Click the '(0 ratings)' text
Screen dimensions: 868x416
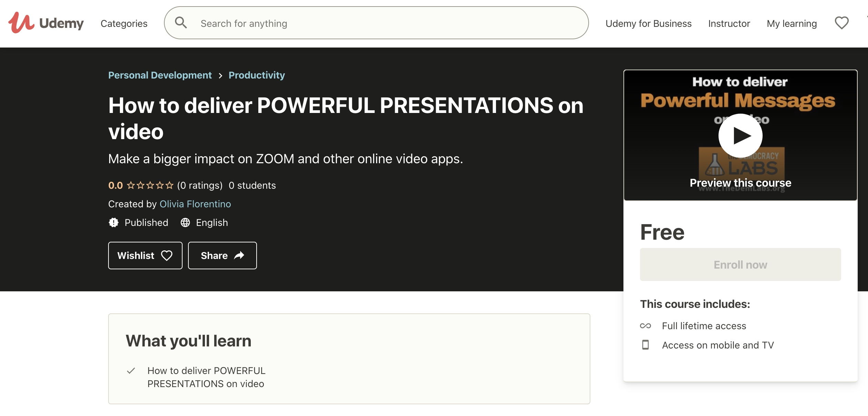coord(200,185)
